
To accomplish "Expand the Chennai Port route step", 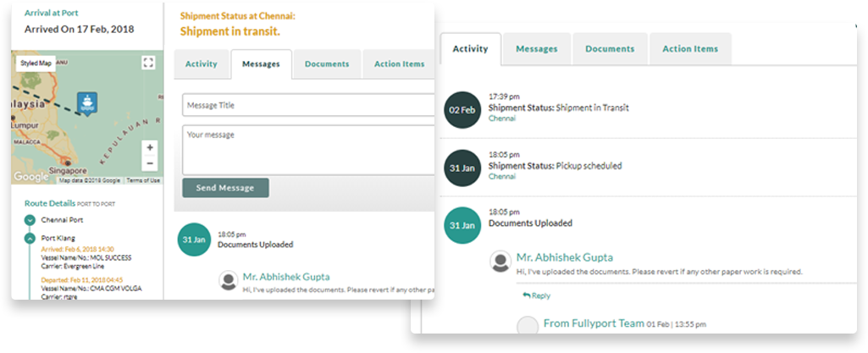I will [30, 220].
